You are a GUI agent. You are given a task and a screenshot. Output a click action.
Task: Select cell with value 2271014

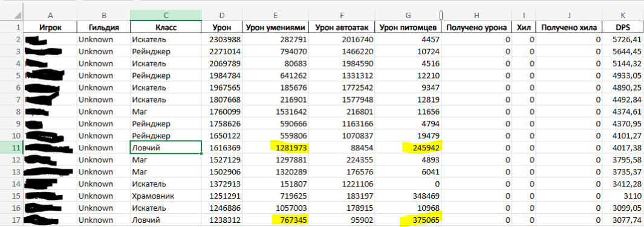tap(222, 52)
